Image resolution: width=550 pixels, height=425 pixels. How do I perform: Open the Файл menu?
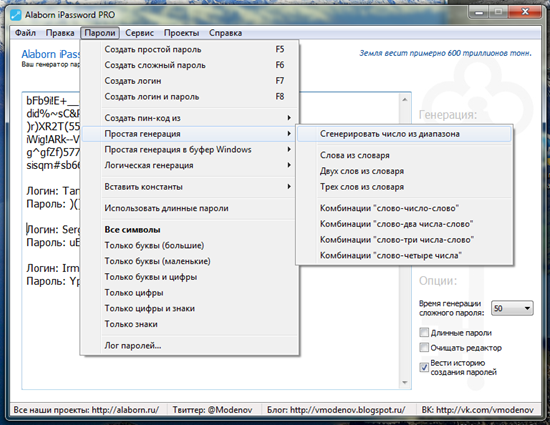click(25, 33)
